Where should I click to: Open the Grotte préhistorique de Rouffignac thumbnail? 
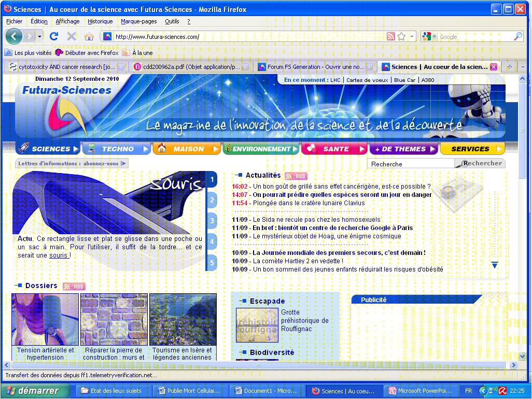[257, 325]
